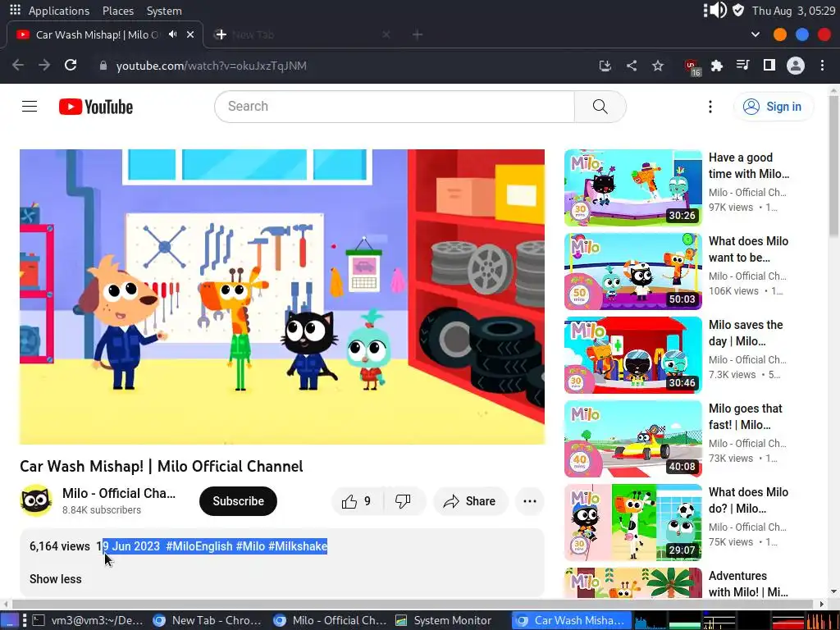
Task: Focus the YouTube search field
Action: click(395, 107)
